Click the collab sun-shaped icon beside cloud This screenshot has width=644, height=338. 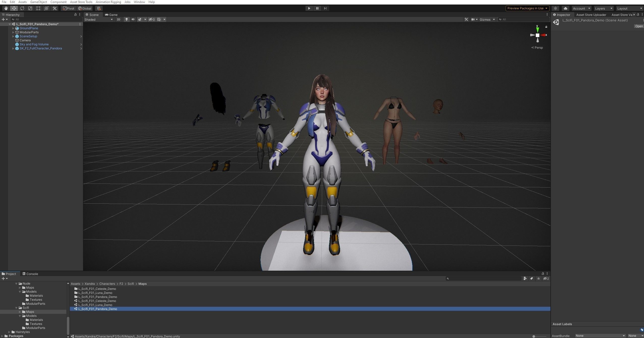click(555, 8)
